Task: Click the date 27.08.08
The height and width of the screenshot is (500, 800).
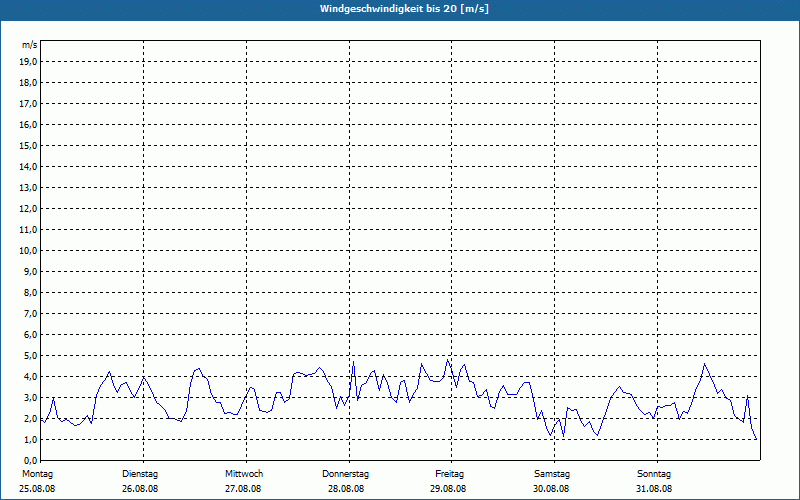Action: (x=243, y=489)
